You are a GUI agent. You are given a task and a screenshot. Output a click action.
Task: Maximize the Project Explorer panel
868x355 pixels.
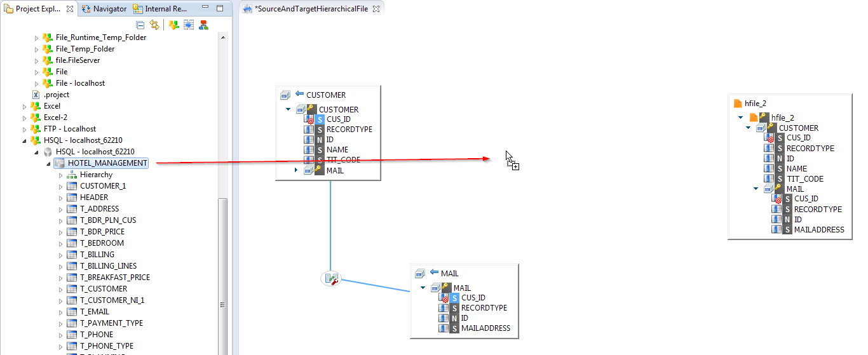pyautogui.click(x=220, y=9)
